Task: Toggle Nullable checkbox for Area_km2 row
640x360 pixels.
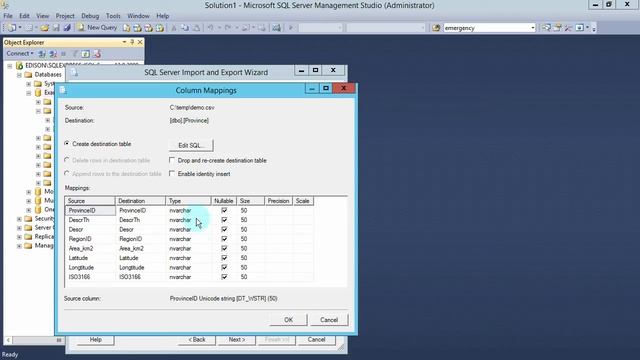Action: [224, 248]
